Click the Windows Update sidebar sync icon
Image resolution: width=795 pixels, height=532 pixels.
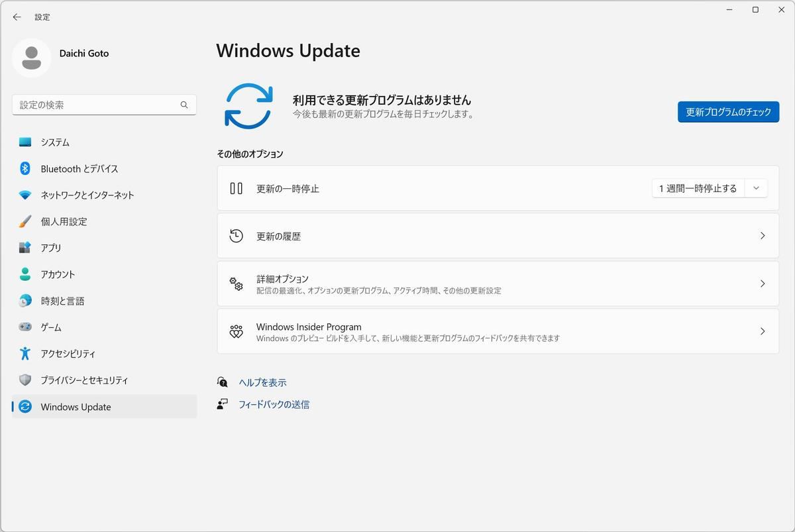point(25,407)
